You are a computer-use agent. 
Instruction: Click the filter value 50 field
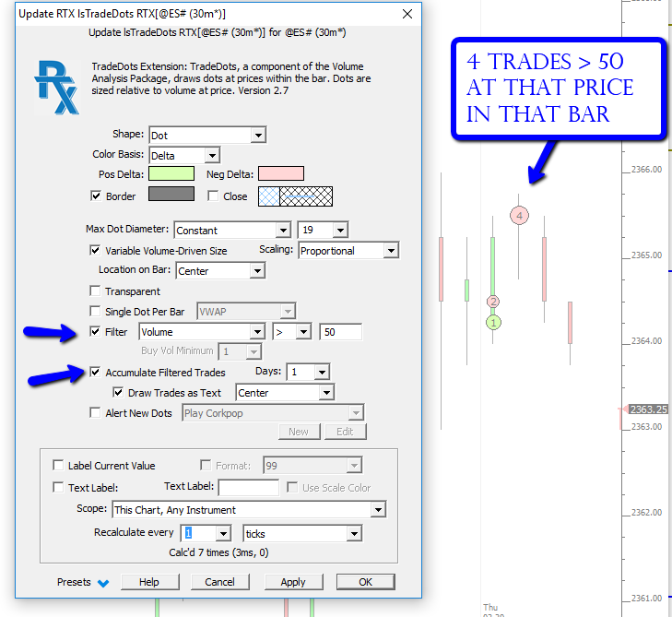point(341,332)
